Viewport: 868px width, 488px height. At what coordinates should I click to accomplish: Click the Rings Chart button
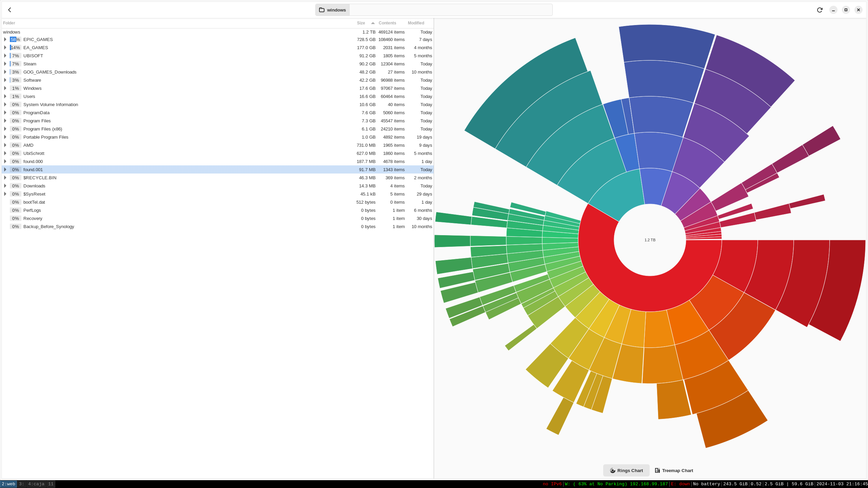point(626,470)
